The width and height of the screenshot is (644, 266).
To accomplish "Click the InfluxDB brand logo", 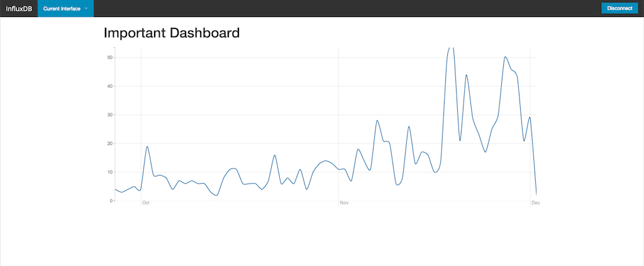I will pyautogui.click(x=19, y=9).
